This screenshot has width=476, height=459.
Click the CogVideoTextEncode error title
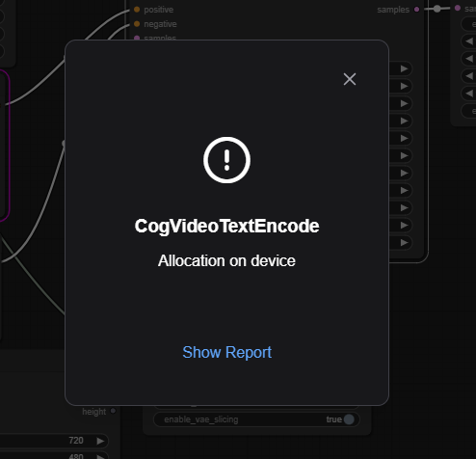(x=226, y=226)
